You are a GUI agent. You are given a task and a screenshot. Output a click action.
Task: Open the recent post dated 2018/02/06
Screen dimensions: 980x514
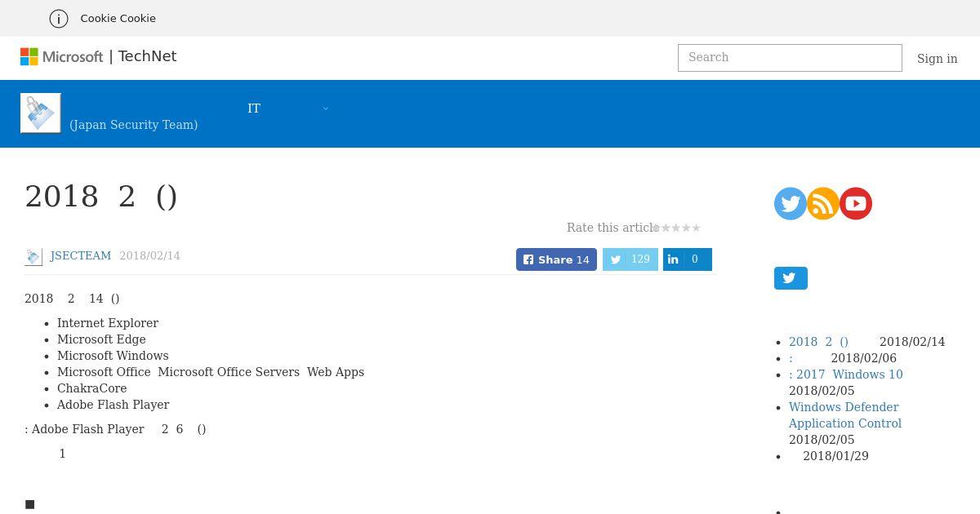coord(791,358)
